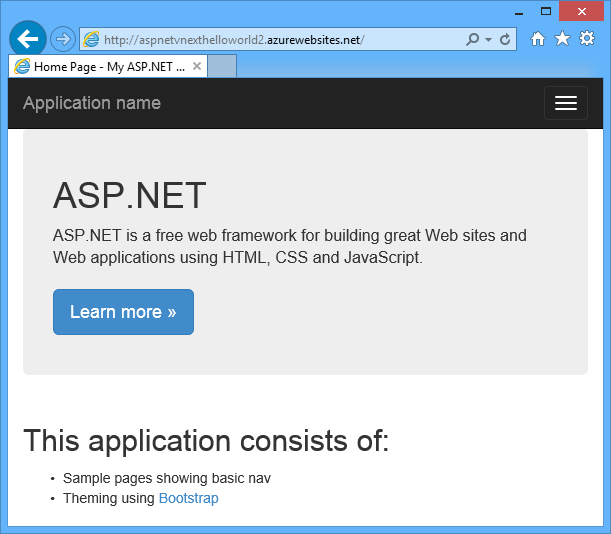Open browser Tools gear icon
The width and height of the screenshot is (611, 534).
pyautogui.click(x=587, y=38)
